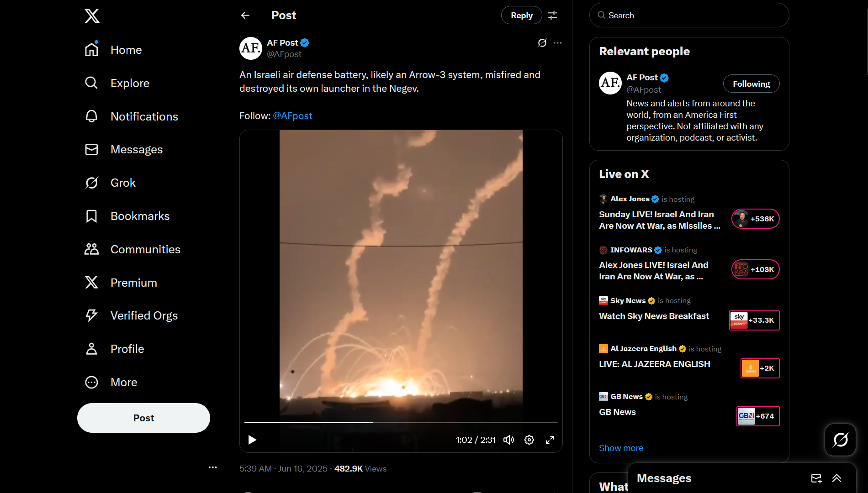Click the back arrow beside Post
Image resolution: width=868 pixels, height=493 pixels.
tap(245, 16)
